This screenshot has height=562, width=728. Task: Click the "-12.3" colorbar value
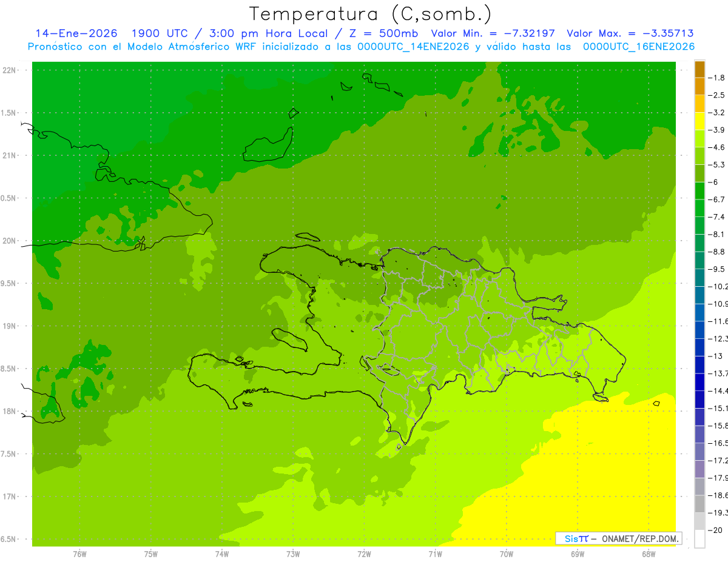coord(718,338)
